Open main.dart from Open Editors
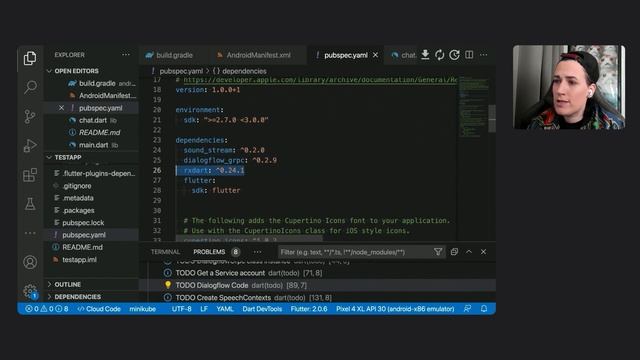This screenshot has height=360, width=640. tap(93, 145)
